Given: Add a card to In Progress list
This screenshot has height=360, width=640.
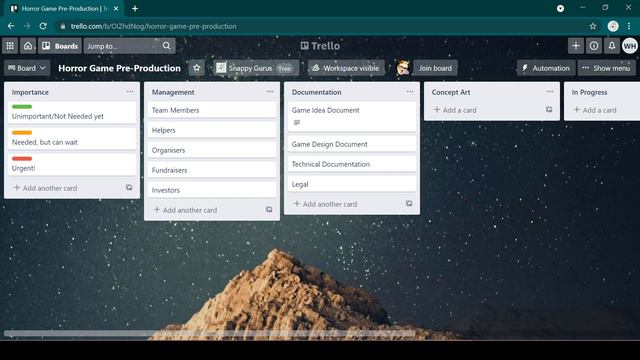Looking at the screenshot, I should tap(595, 110).
